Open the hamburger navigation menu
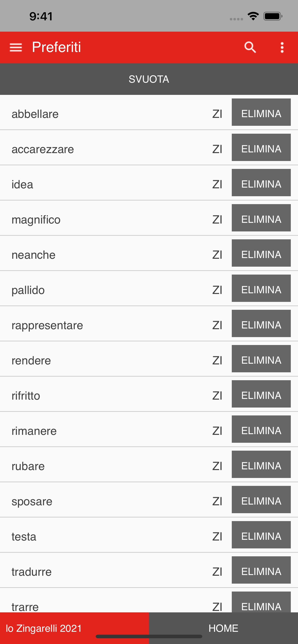298x644 pixels. tap(16, 47)
